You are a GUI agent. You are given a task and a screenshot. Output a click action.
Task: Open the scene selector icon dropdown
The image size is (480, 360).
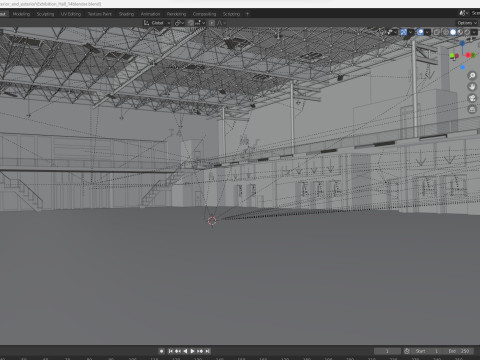464,13
